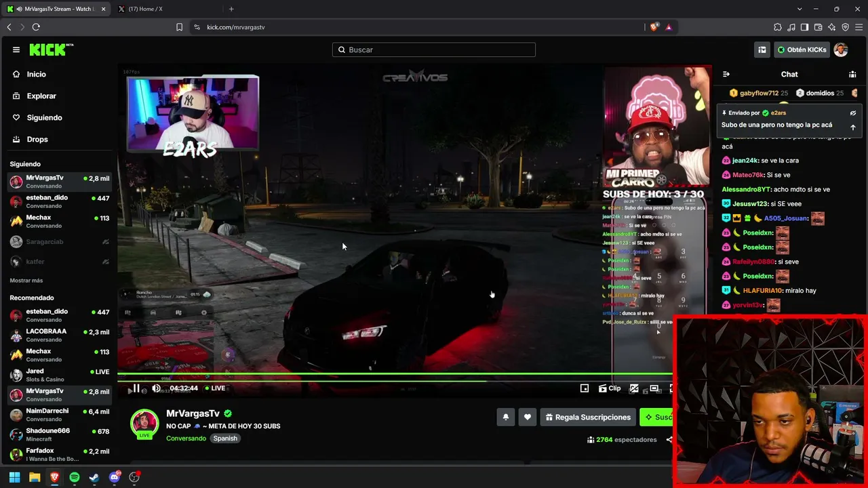This screenshot has height=488, width=868.
Task: Open Spotify from the taskbar
Action: 75,477
